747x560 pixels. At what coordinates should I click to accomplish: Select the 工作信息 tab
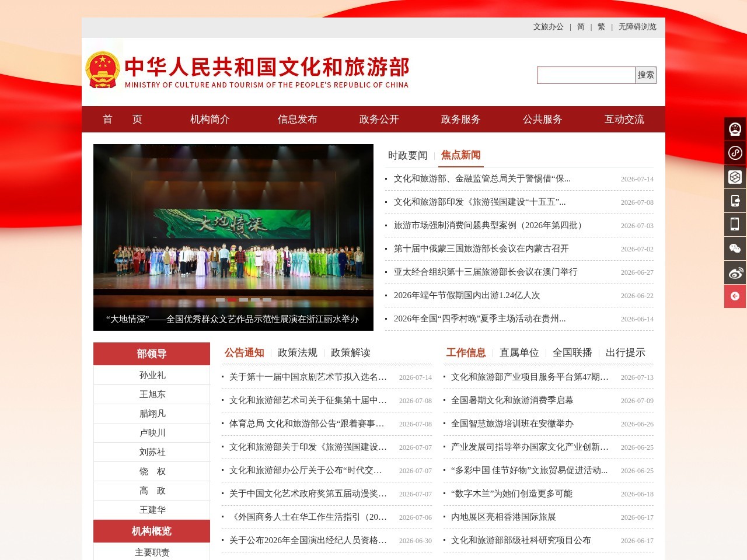[466, 352]
